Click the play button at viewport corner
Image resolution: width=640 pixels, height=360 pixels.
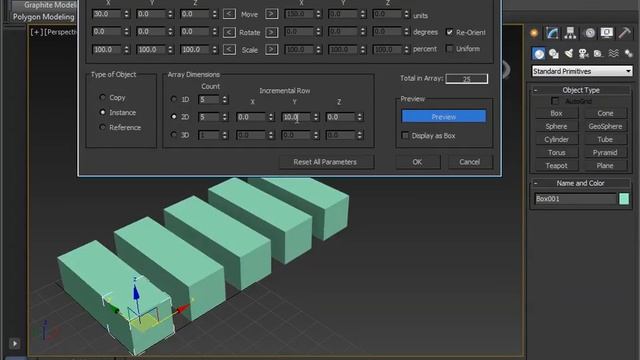click(x=15, y=344)
